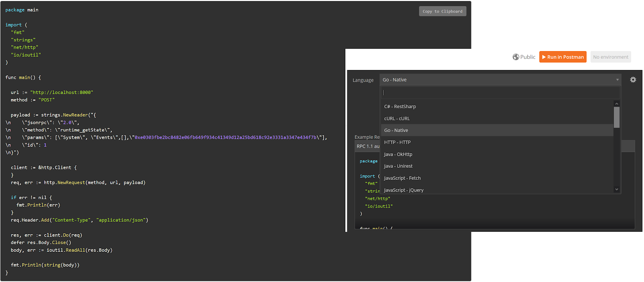Image resolution: width=644 pixels, height=282 pixels.
Task: Click the Public visibility label
Action: [528, 57]
